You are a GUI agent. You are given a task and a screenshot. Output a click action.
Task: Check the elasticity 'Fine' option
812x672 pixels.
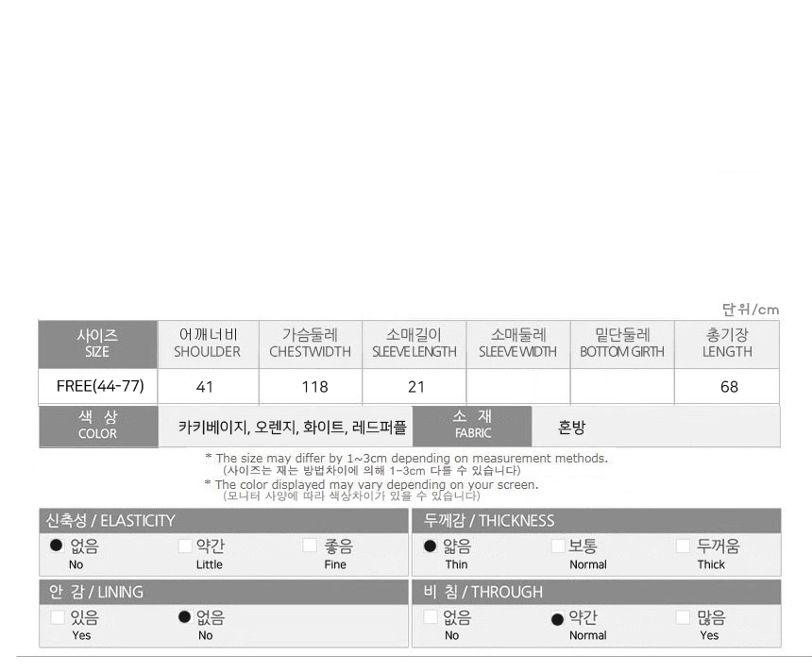tap(310, 546)
